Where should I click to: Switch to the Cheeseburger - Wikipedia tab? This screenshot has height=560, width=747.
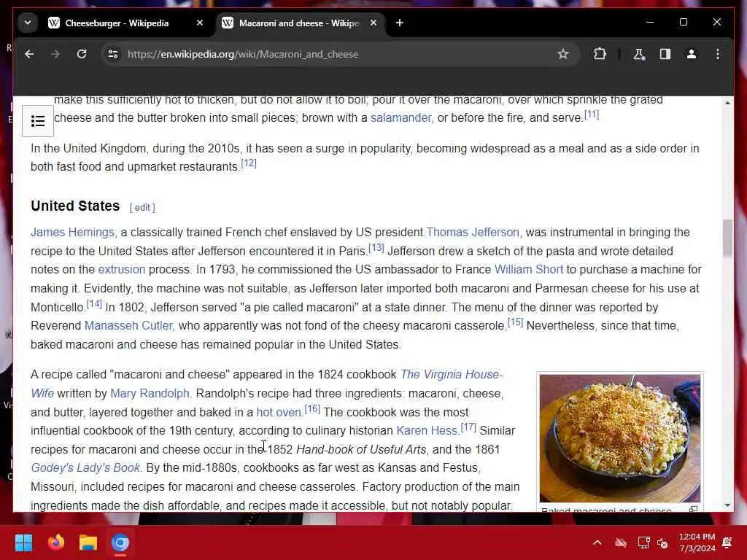pyautogui.click(x=117, y=23)
